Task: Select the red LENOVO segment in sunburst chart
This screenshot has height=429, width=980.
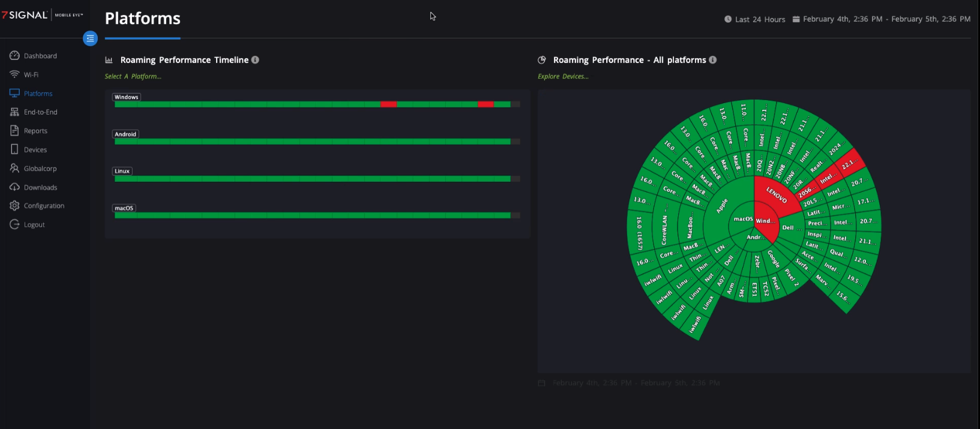Action: click(777, 195)
